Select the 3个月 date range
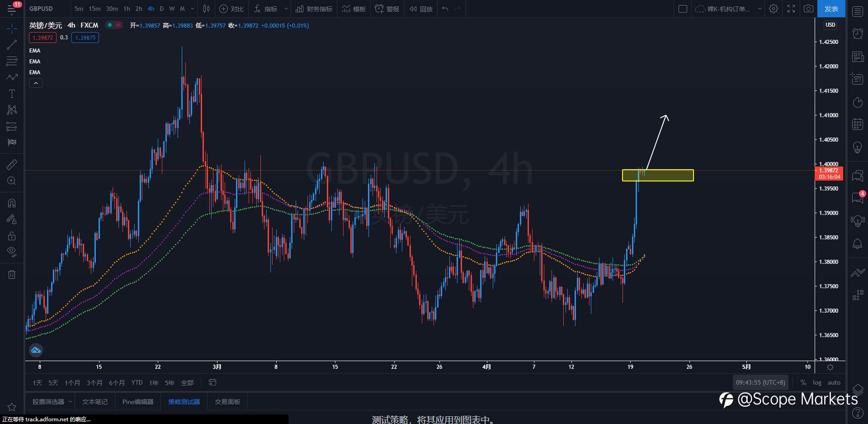This screenshot has width=868, height=424. click(x=94, y=383)
